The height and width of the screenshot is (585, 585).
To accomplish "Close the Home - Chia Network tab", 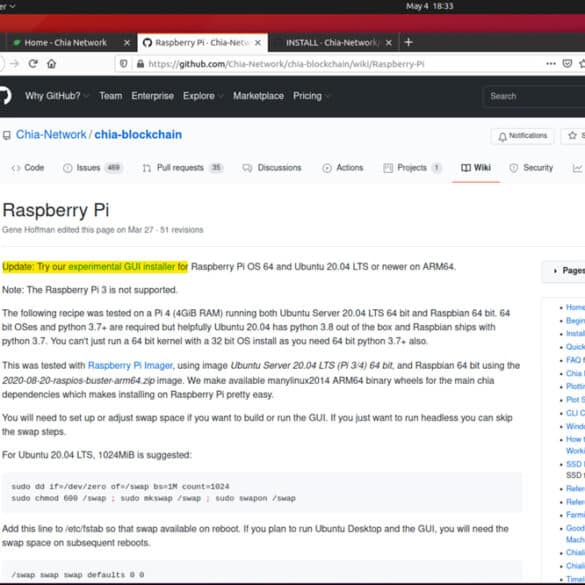I will pos(127,43).
